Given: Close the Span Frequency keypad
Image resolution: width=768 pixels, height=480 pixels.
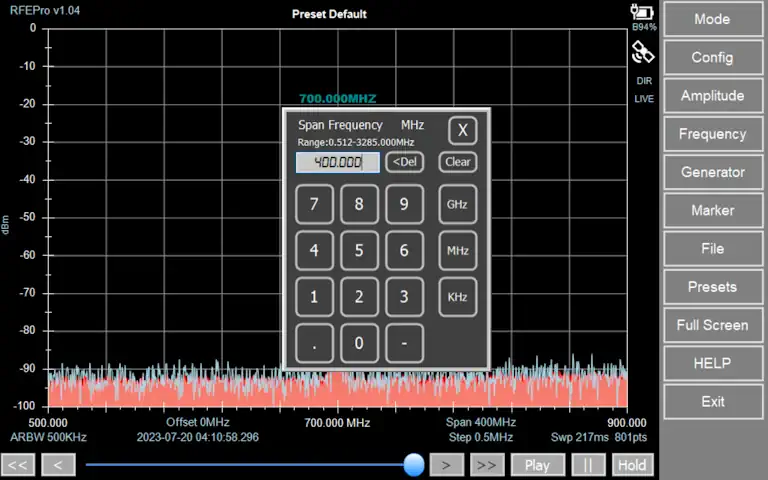Looking at the screenshot, I should click(x=461, y=130).
